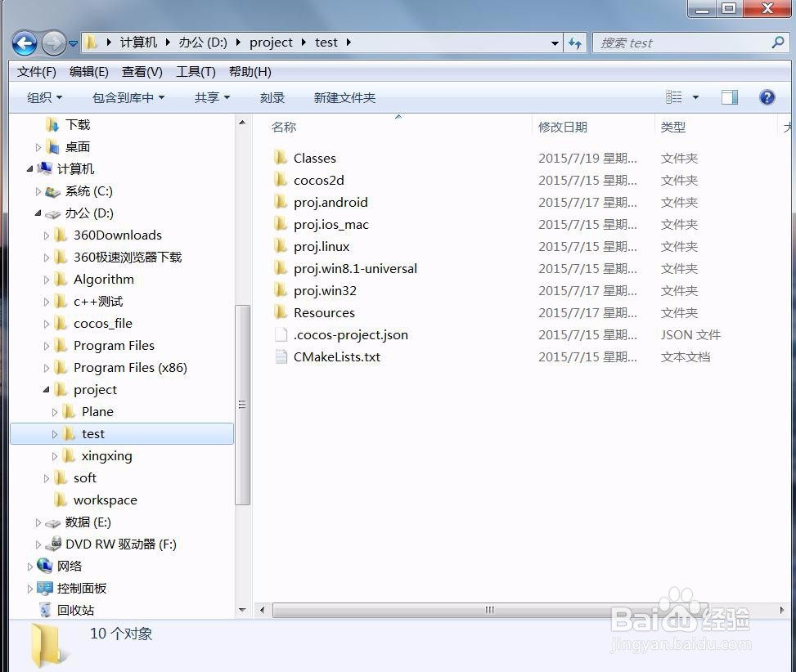Click the navigation pane scroll-down arrow
This screenshot has height=672, width=796.
[x=242, y=610]
